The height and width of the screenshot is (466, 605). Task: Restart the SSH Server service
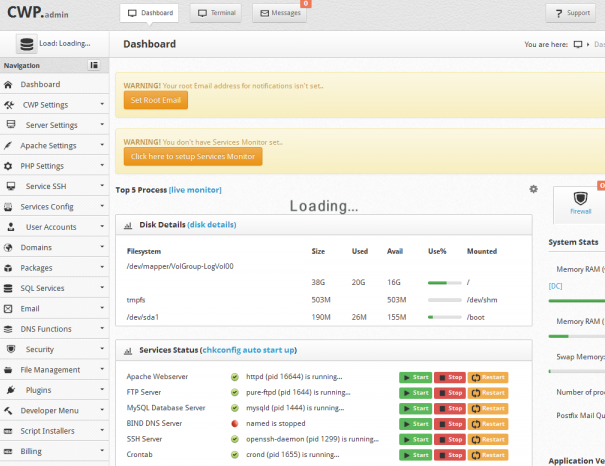tap(488, 439)
